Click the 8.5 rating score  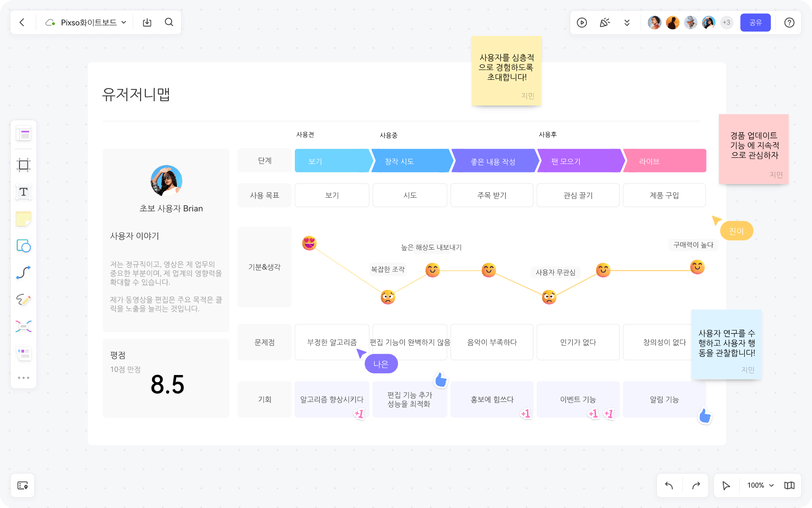point(168,384)
